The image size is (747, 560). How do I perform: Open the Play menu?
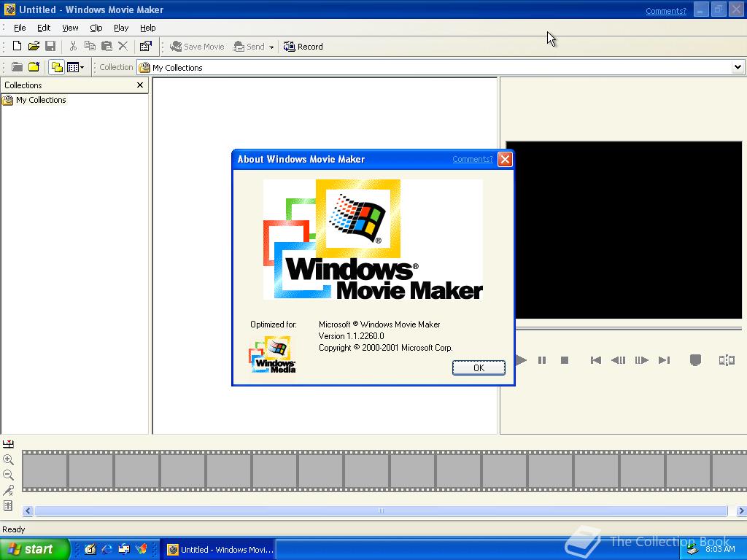tap(121, 28)
